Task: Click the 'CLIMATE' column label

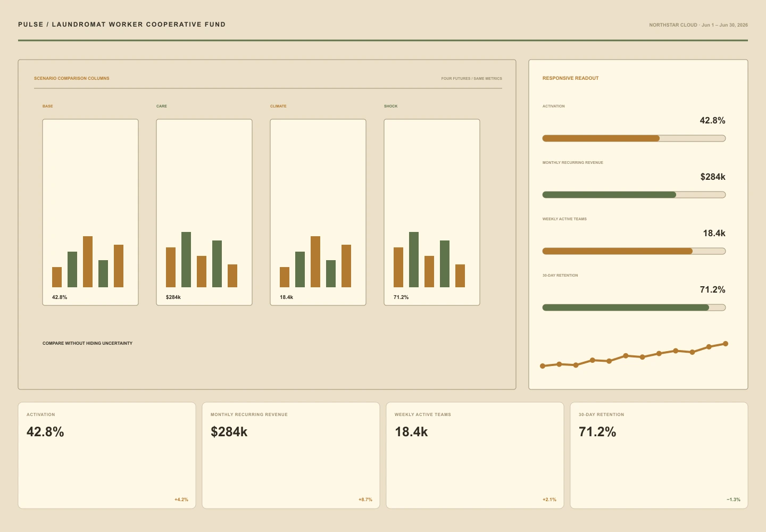Action: 278,106
